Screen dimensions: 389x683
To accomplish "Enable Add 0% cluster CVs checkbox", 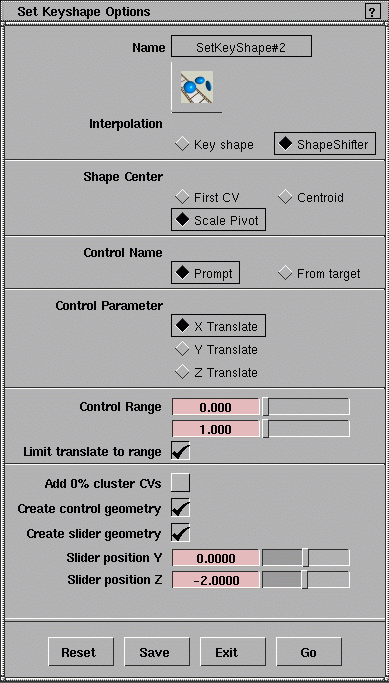I will click(x=180, y=483).
